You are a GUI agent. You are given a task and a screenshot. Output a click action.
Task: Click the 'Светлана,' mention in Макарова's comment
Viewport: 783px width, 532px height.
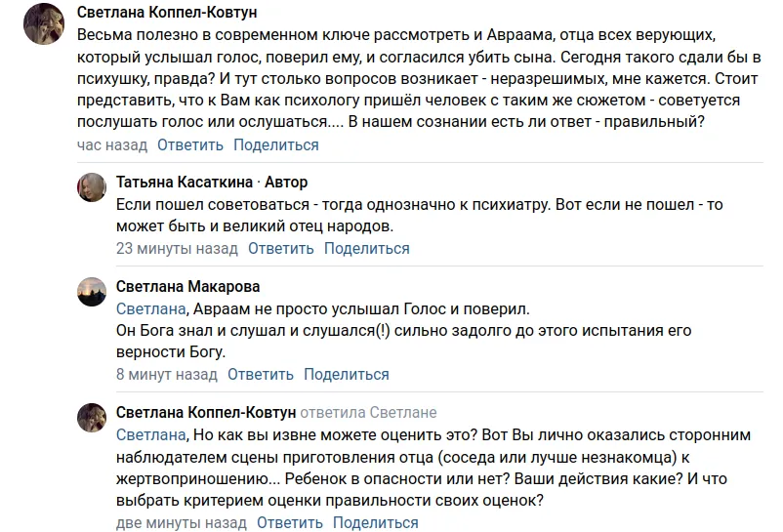click(150, 309)
